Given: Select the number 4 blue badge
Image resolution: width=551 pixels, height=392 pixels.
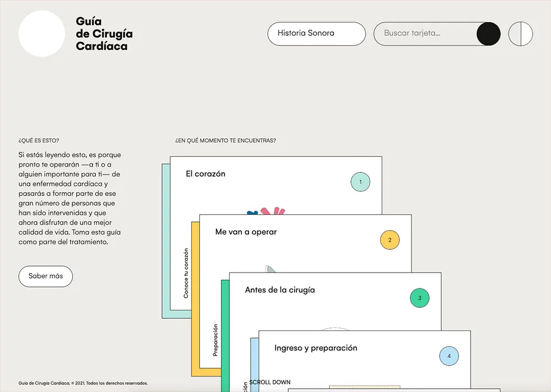Looking at the screenshot, I should [449, 356].
